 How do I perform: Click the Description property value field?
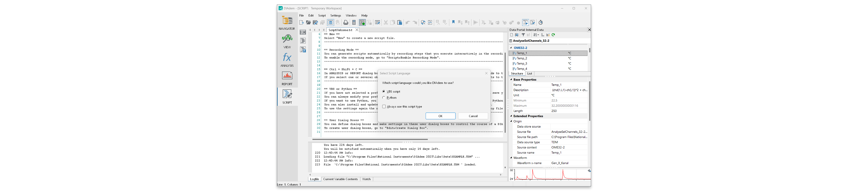pyautogui.click(x=569, y=90)
